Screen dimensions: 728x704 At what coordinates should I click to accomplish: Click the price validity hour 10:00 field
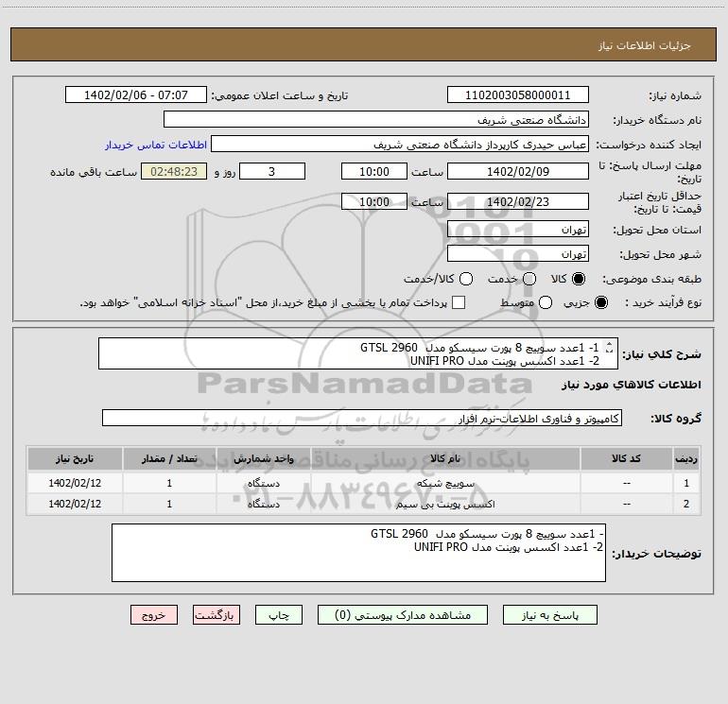(374, 201)
